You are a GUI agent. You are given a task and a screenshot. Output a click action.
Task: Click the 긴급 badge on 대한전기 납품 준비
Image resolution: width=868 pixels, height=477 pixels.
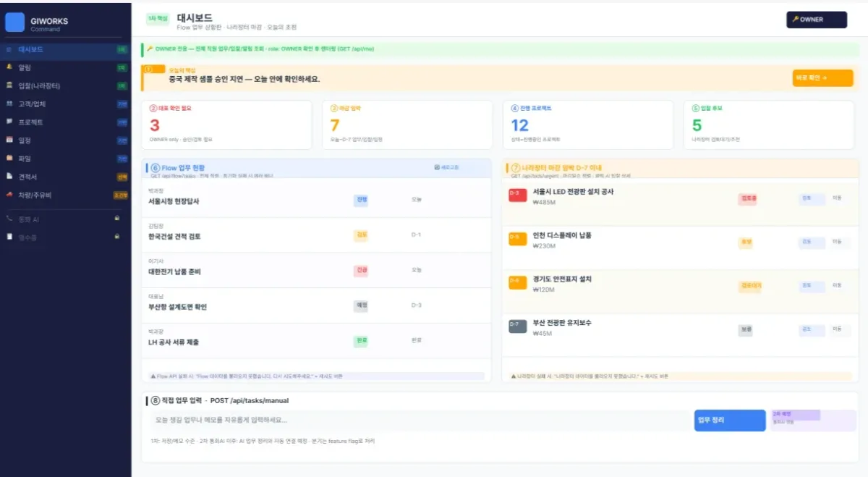click(x=362, y=270)
